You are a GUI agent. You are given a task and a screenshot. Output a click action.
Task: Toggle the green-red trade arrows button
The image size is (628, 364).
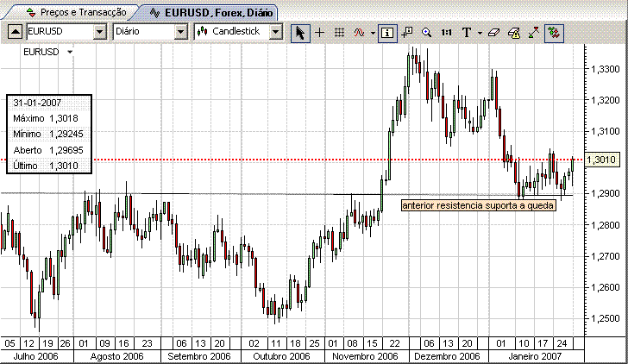click(555, 33)
